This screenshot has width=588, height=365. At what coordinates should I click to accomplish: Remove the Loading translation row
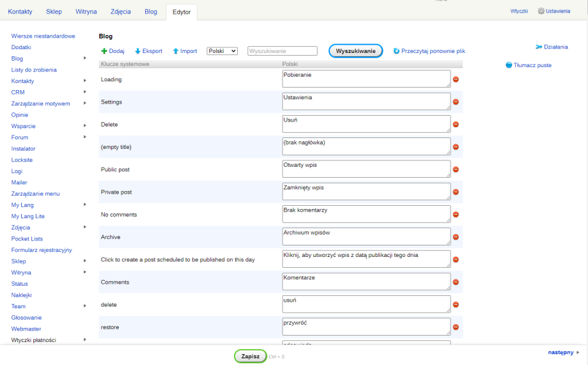pos(456,79)
